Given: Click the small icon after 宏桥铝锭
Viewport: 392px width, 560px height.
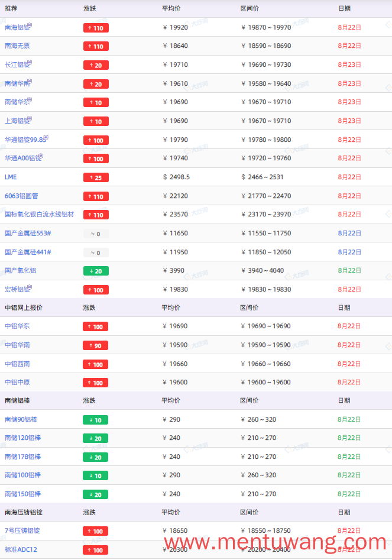Looking at the screenshot, I should [x=30, y=287].
